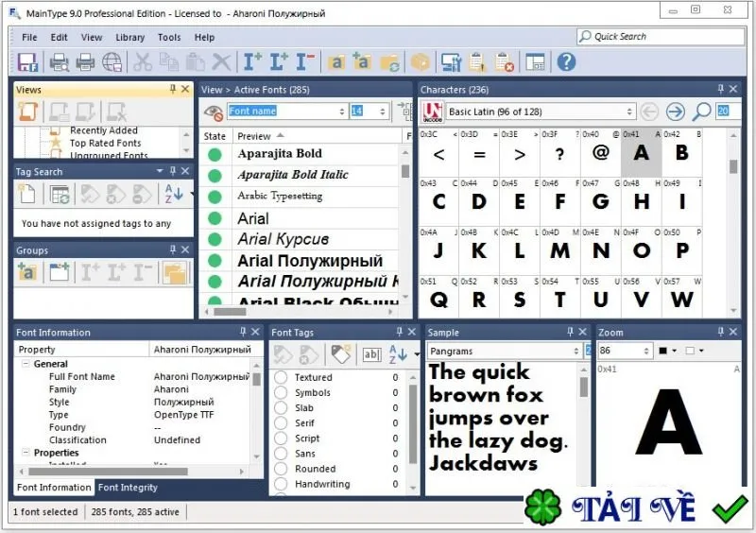Open the Help menu
This screenshot has width=756, height=533.
click(x=204, y=37)
